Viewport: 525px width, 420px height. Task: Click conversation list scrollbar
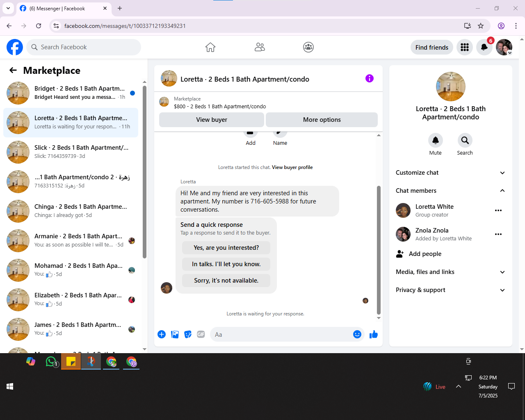tap(144, 172)
